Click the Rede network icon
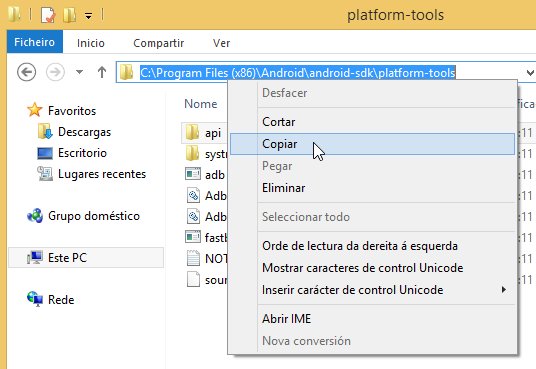Viewport: 536px width, 369px height. 35,299
